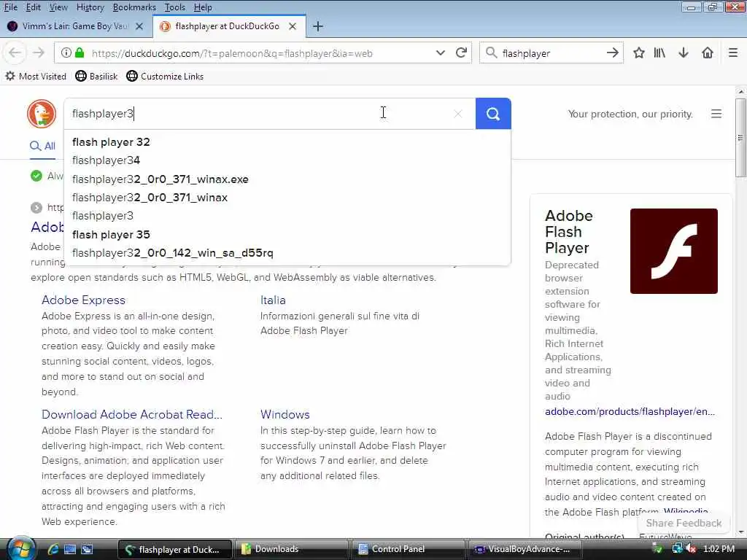Choose suggestion 'flashplayer3'

click(x=287, y=216)
